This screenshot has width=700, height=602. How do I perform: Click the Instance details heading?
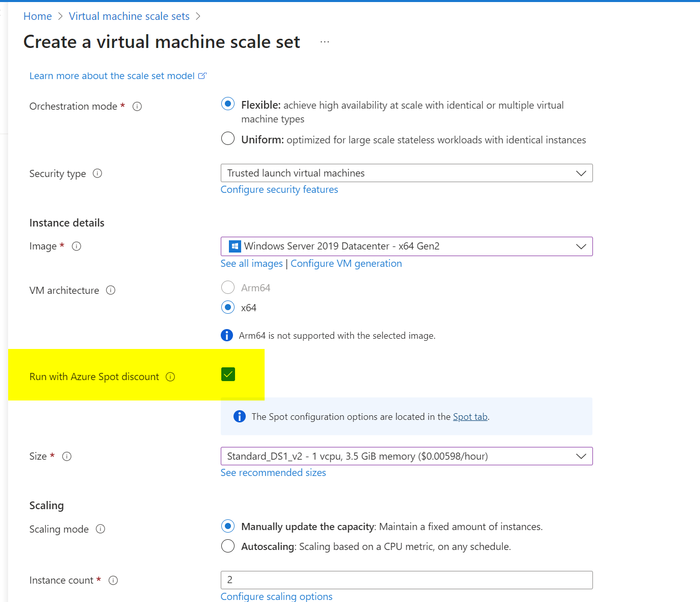[67, 223]
